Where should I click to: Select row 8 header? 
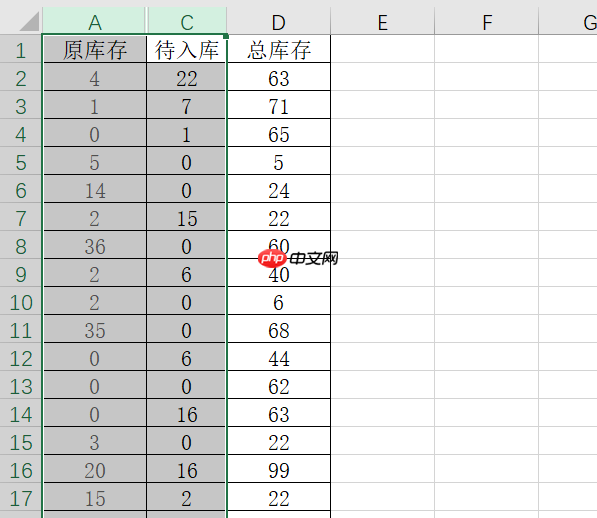pyautogui.click(x=21, y=245)
